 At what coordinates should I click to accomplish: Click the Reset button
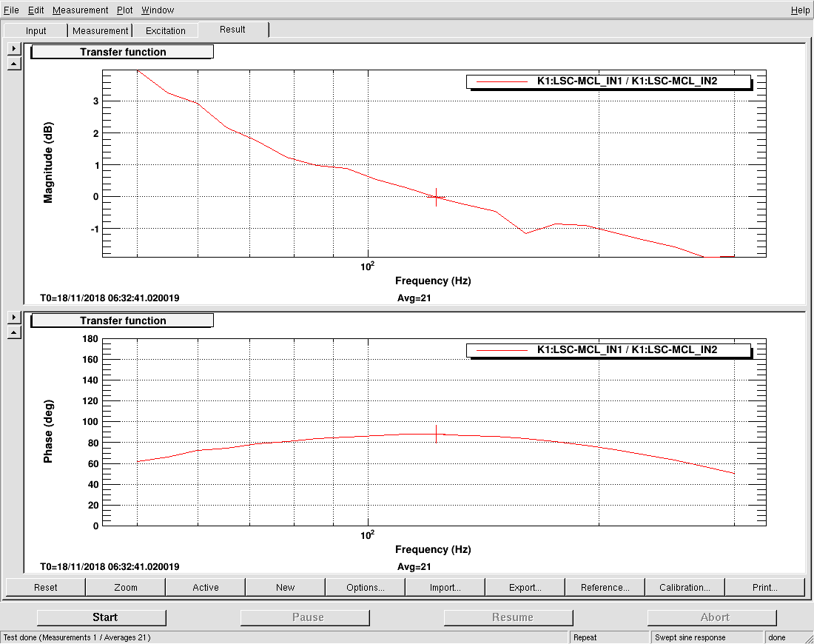click(46, 588)
